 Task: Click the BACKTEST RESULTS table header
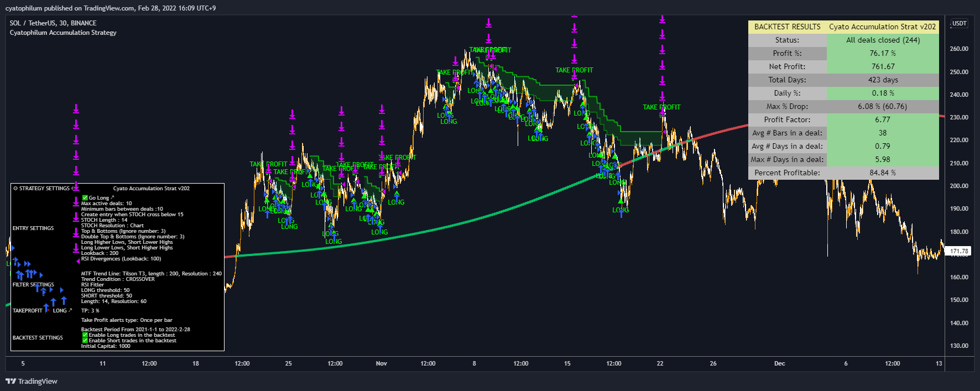[788, 27]
